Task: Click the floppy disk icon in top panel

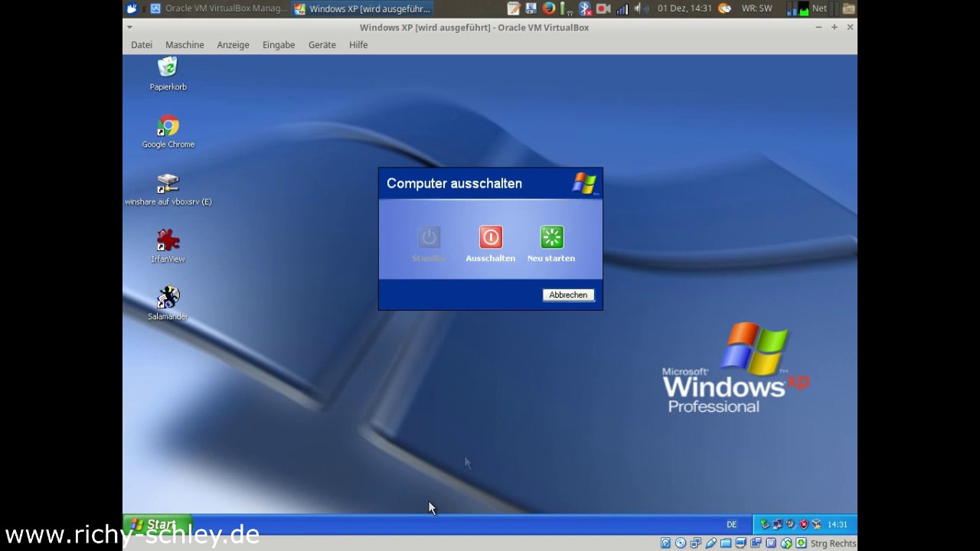Action: tap(531, 8)
